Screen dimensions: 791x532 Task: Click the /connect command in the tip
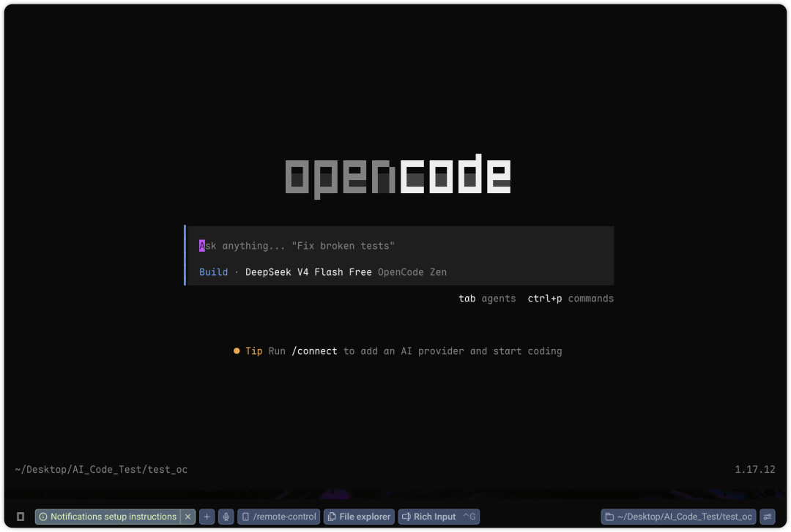click(314, 351)
